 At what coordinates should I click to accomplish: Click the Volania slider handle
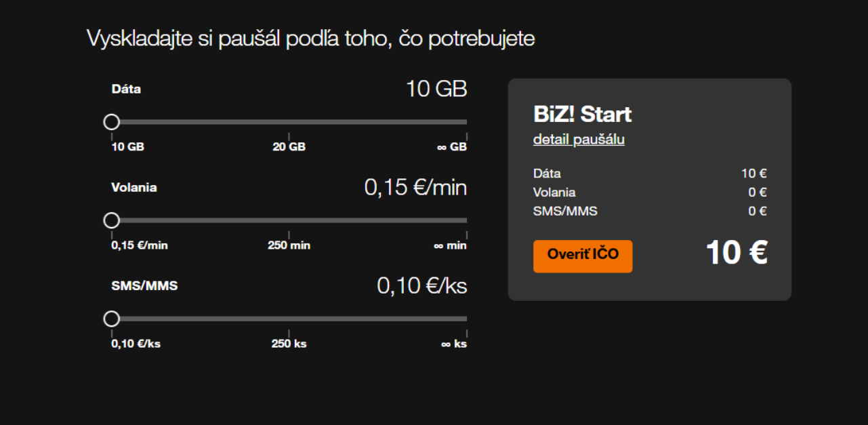112,220
